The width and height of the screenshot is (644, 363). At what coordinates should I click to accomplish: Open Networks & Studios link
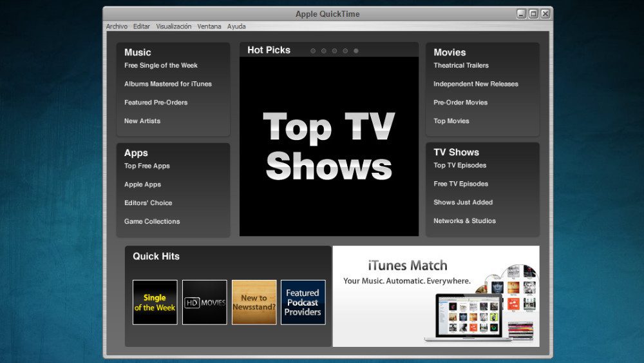coord(464,221)
